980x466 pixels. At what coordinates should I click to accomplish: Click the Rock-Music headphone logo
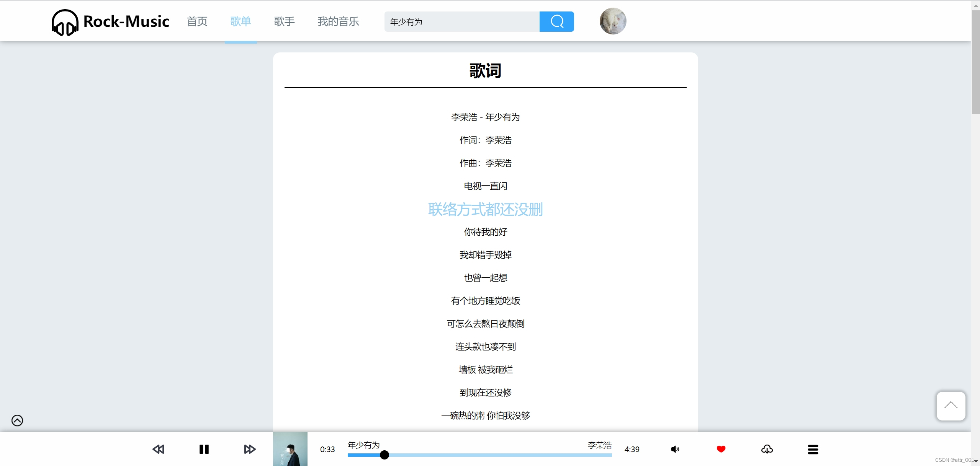[65, 22]
